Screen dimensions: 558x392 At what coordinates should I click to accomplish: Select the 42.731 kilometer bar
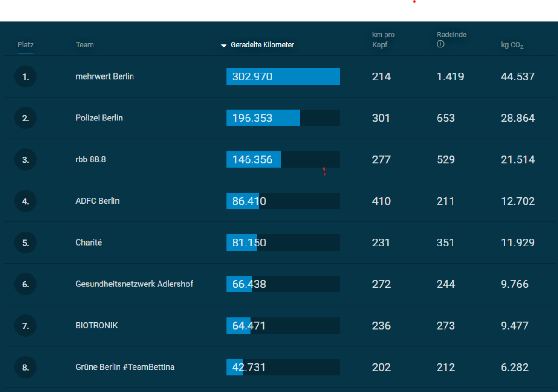point(283,367)
